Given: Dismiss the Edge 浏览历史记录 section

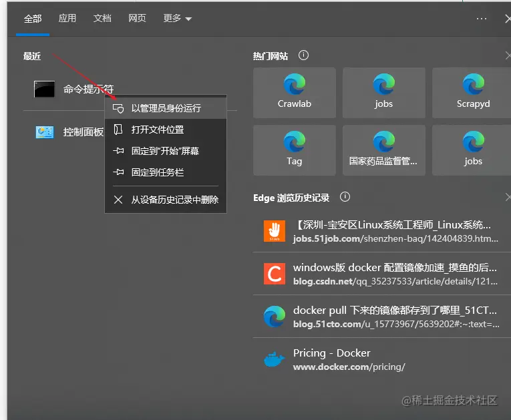Looking at the screenshot, I should point(508,197).
